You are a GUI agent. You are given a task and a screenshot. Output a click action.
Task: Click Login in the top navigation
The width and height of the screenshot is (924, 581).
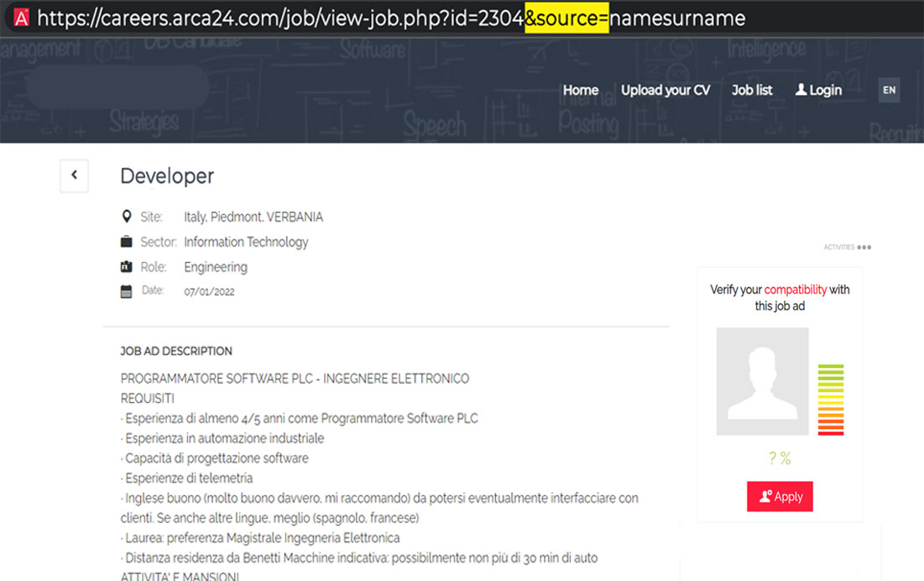(x=825, y=90)
